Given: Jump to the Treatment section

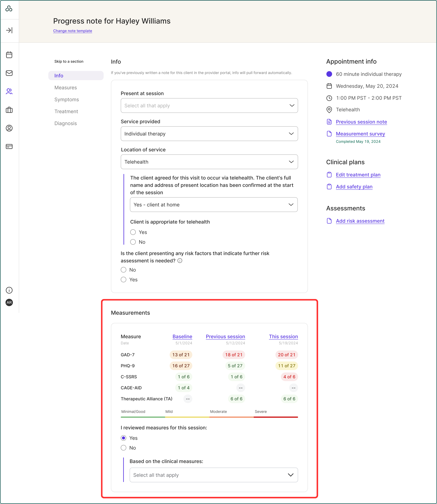Looking at the screenshot, I should point(66,111).
